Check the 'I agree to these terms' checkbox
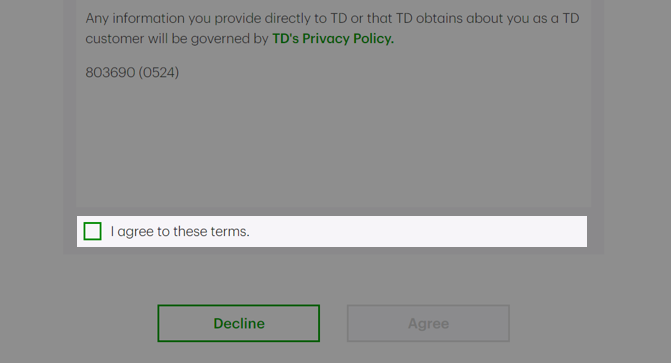The width and height of the screenshot is (671, 363). [x=92, y=231]
